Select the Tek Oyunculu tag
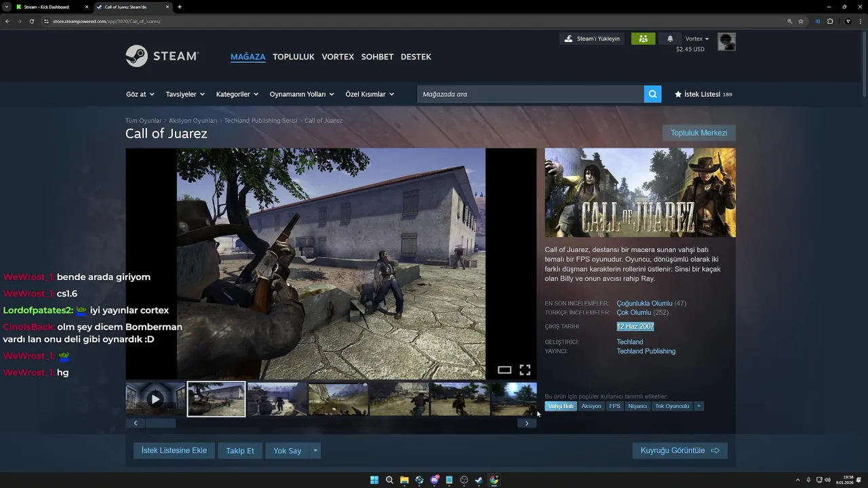Screen dimensions: 868x488 672,406
